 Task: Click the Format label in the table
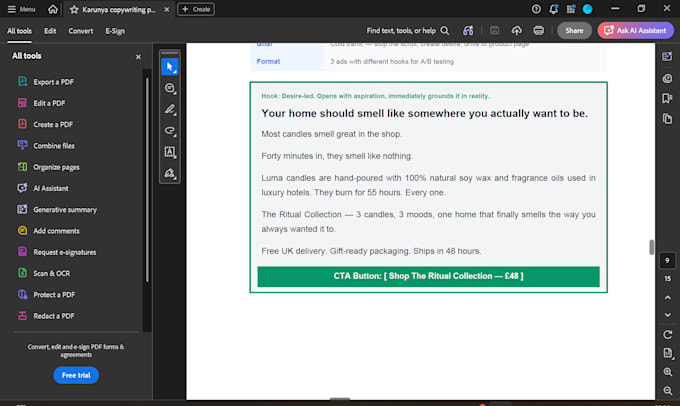(268, 62)
